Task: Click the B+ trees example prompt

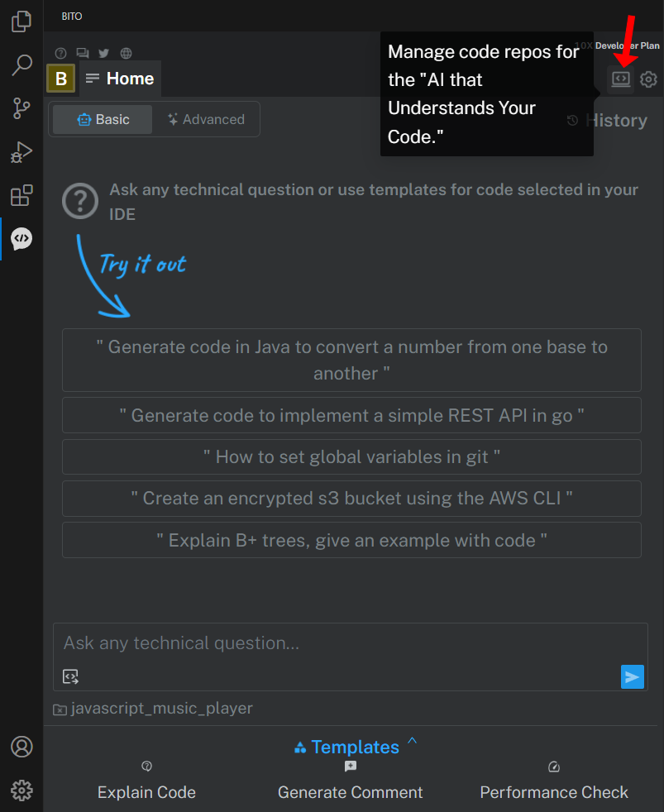Action: tap(351, 540)
